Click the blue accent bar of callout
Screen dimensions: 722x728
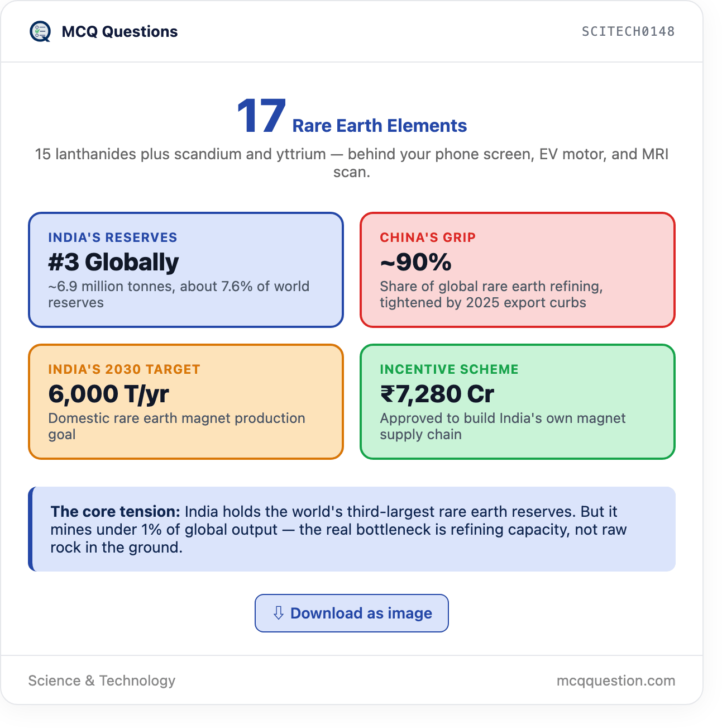pos(31,529)
